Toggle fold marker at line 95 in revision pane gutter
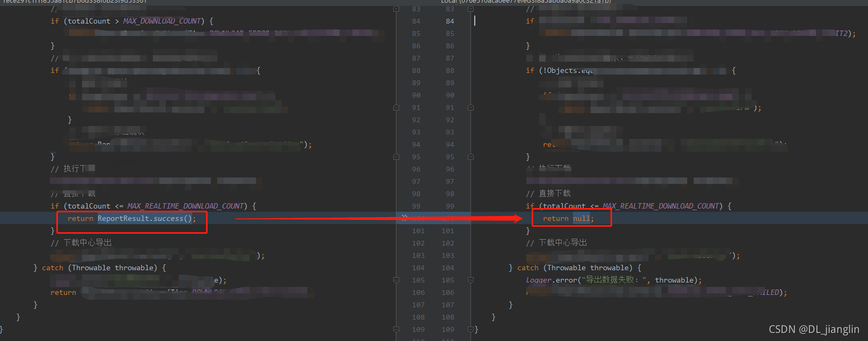Viewport: 868px width, 341px height. (396, 157)
